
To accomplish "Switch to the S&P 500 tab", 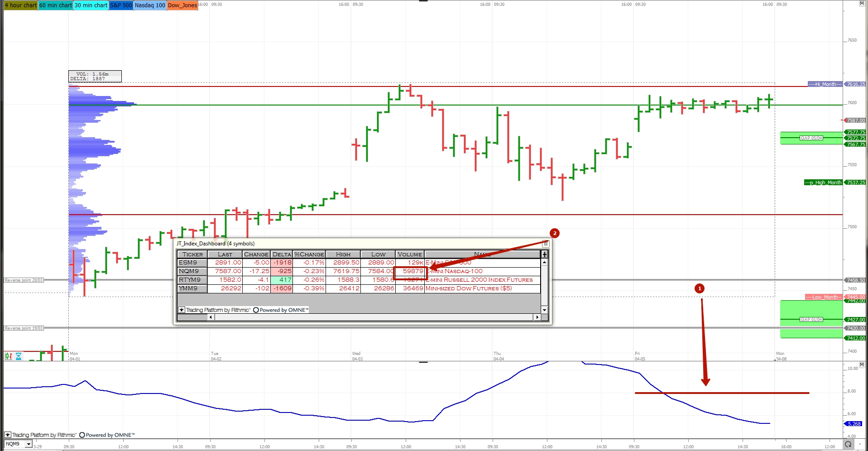I will pyautogui.click(x=121, y=5).
